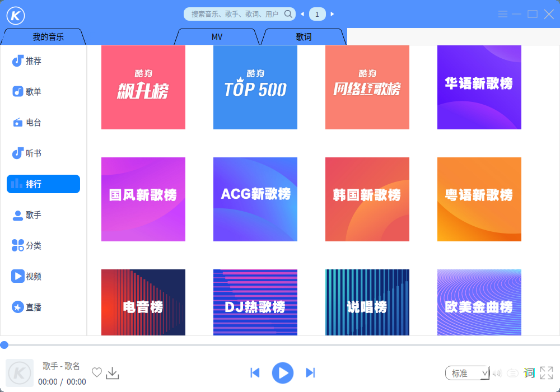560x392 pixels.
Task: Open 粤语新歌榜 chart
Action: (479, 199)
